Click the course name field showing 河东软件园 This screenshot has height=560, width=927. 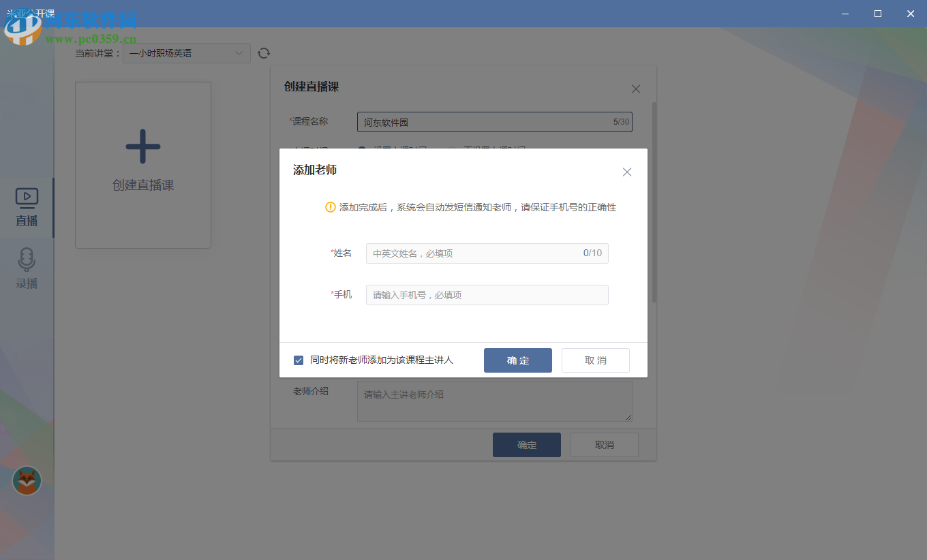tap(495, 121)
